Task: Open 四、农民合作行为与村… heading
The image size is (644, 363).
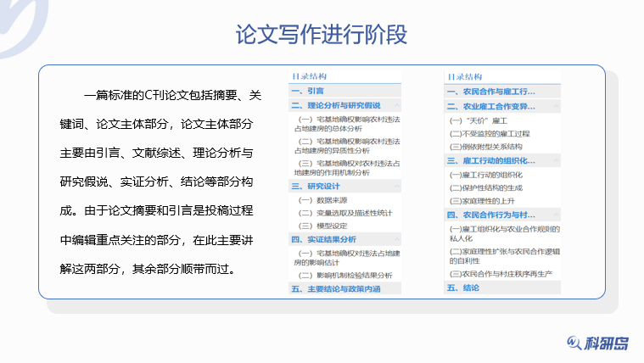Action: coord(490,215)
